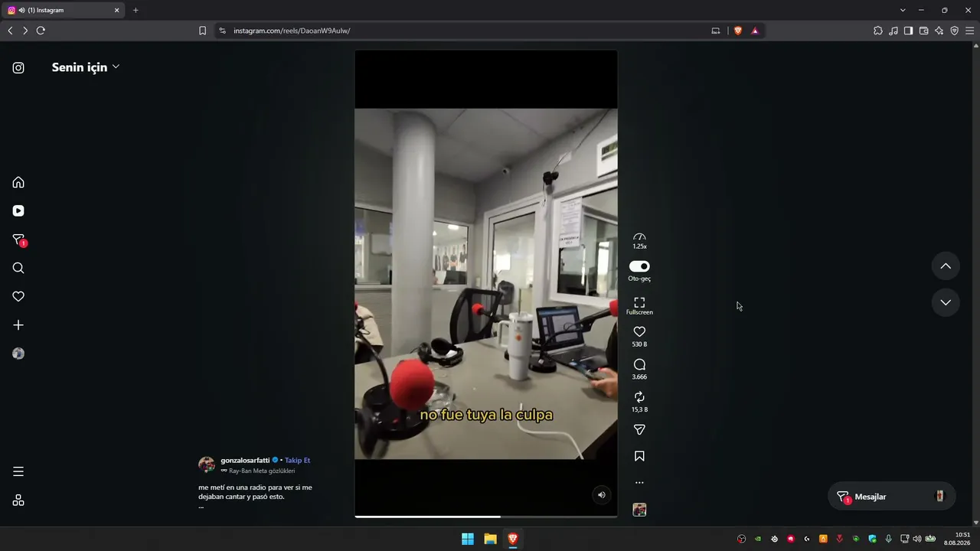Go to the previous reel with up arrow
This screenshot has height=551, width=980.
(x=946, y=266)
